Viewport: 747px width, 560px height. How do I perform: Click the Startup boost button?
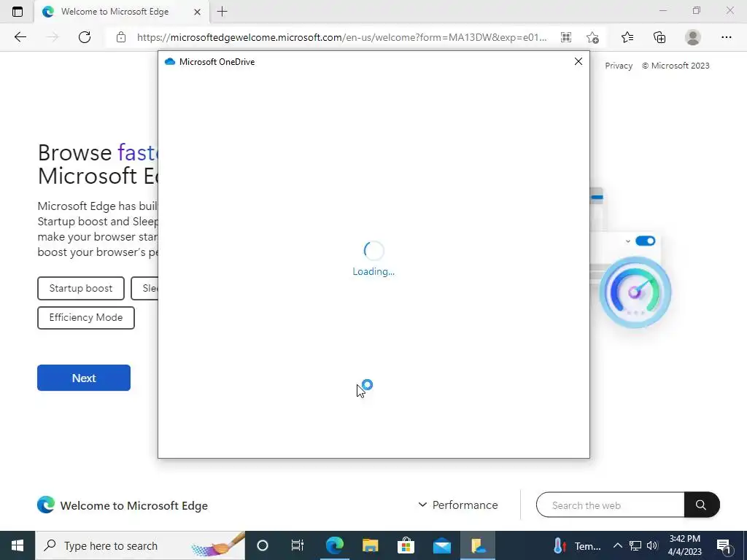(x=81, y=288)
